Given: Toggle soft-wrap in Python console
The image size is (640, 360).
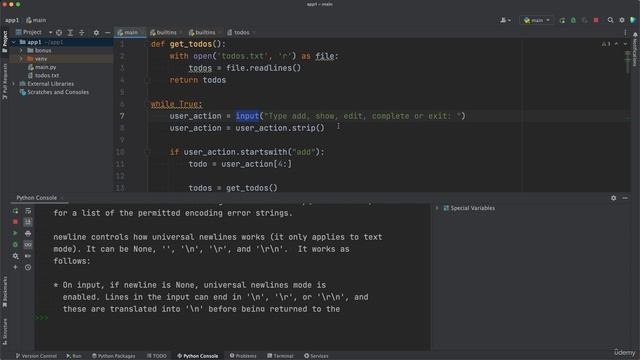Looking at the screenshot, I should tap(28, 211).
